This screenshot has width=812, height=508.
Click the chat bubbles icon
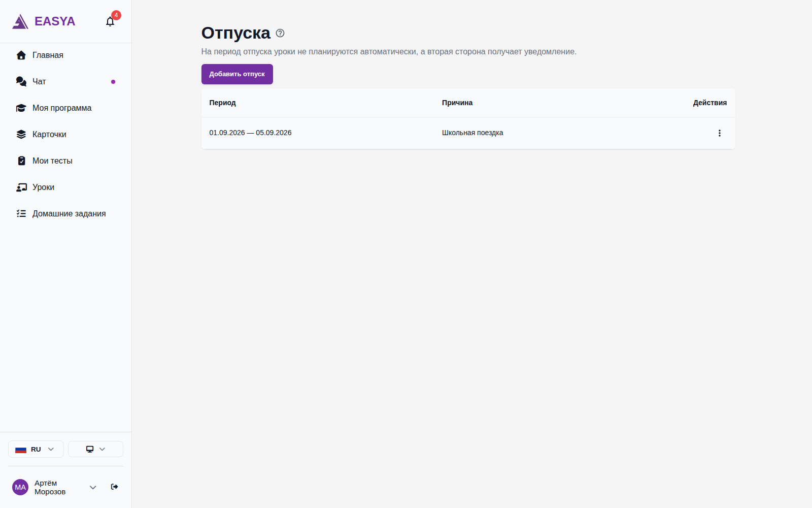coord(21,81)
